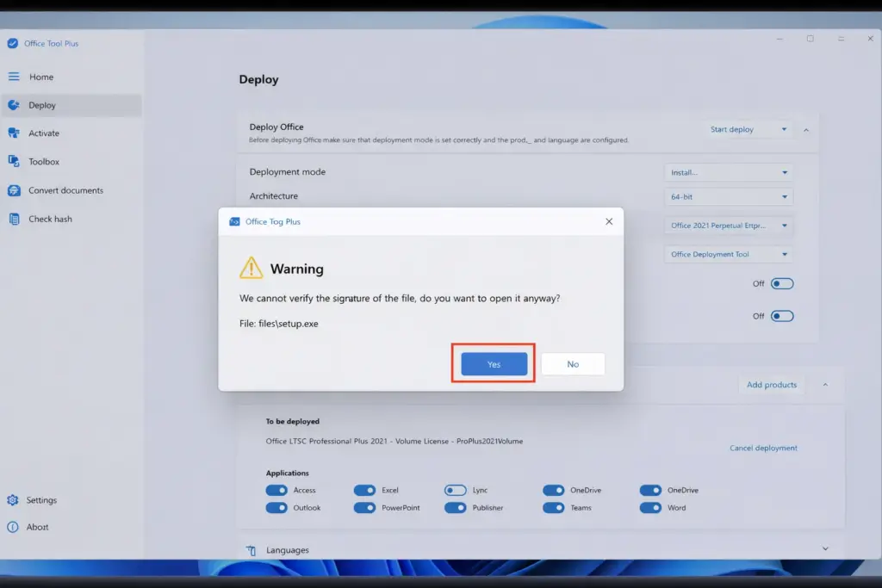Click the Office Tool Plus logo icon
This screenshot has height=588, width=882.
tap(12, 44)
